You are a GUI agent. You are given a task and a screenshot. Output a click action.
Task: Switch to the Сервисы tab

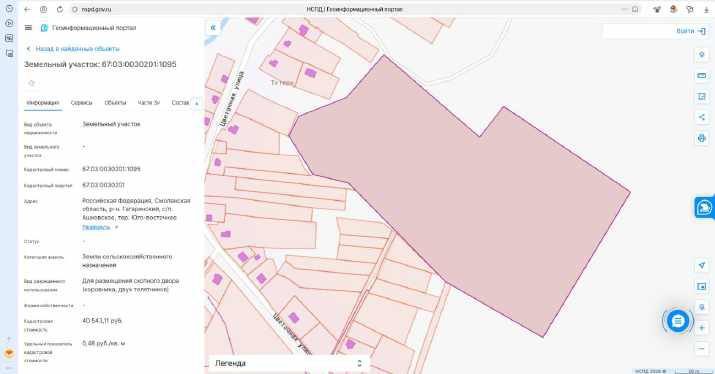click(81, 103)
